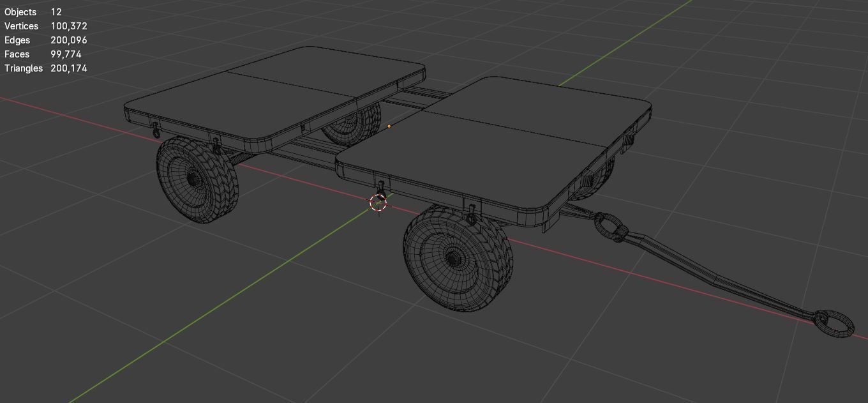This screenshot has height=403, width=868.
Task: Select the rear wheel under the rear platform's near side
Action: [197, 180]
